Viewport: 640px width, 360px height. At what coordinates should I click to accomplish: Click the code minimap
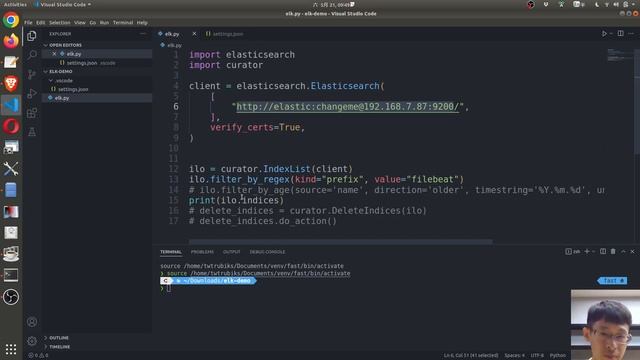coord(619,55)
